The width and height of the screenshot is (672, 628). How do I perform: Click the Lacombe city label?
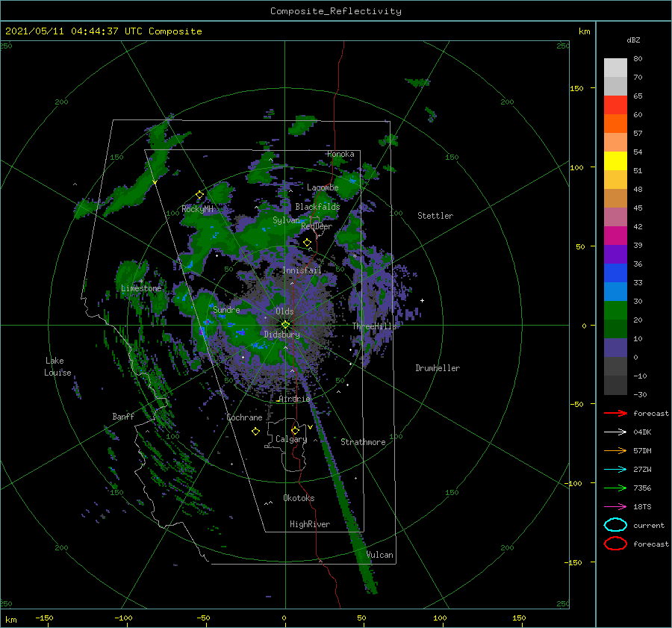[323, 187]
